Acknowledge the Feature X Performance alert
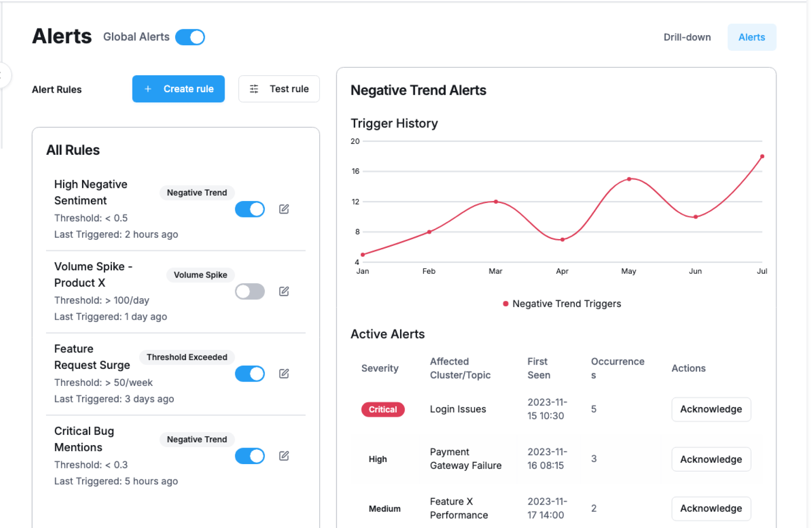This screenshot has height=528, width=812. 710,508
